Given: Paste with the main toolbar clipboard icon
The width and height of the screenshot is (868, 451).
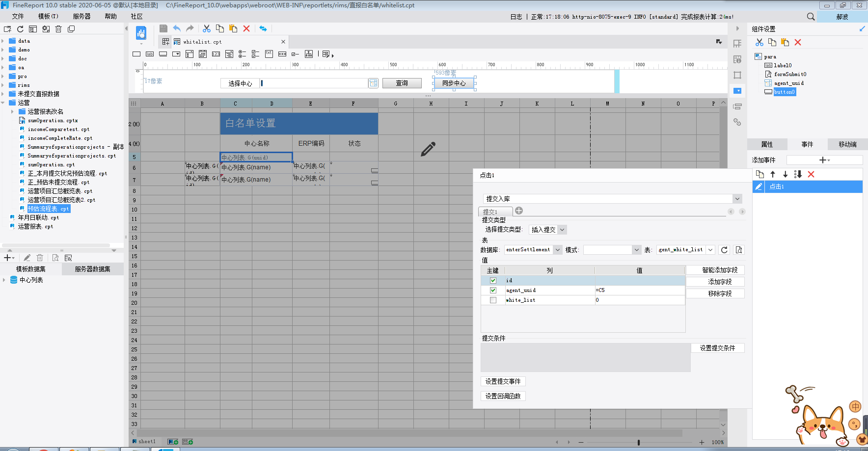Looking at the screenshot, I should click(x=233, y=28).
